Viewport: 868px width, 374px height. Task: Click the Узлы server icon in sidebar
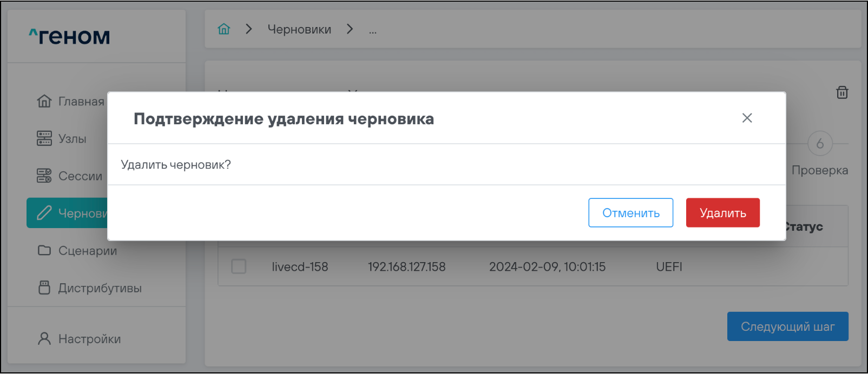point(44,138)
